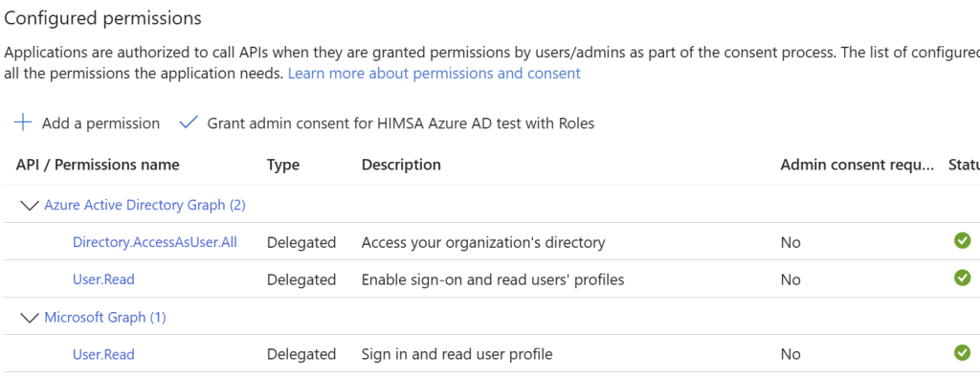Click Add a permission
Image resolution: width=980 pixels, height=379 pixels.
[100, 123]
